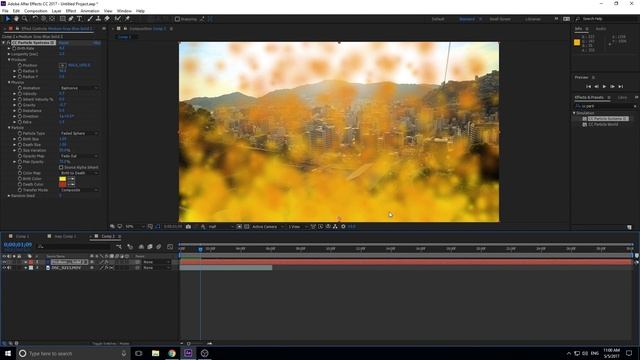This screenshot has width=640, height=360.
Task: Click the Death Color red swatch
Action: [x=62, y=184]
